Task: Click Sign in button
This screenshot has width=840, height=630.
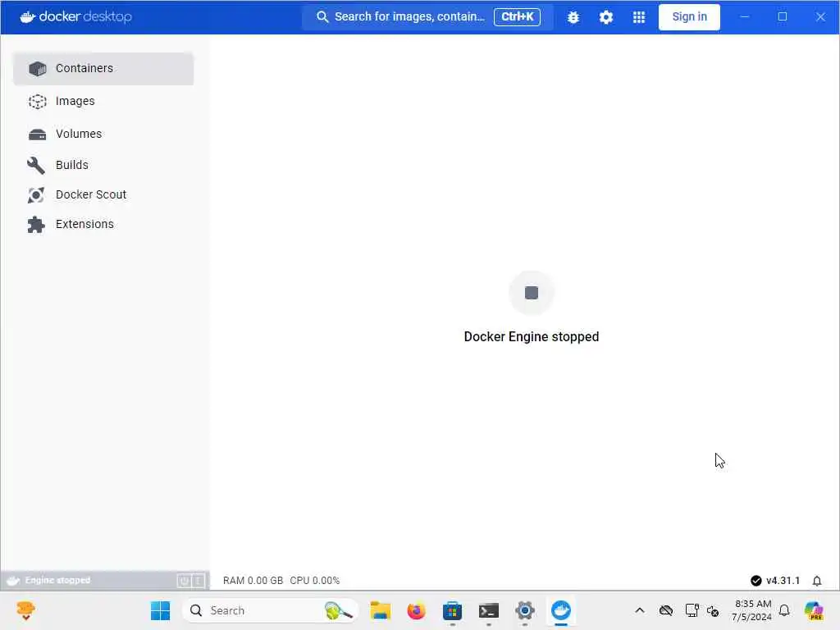Action: (689, 17)
